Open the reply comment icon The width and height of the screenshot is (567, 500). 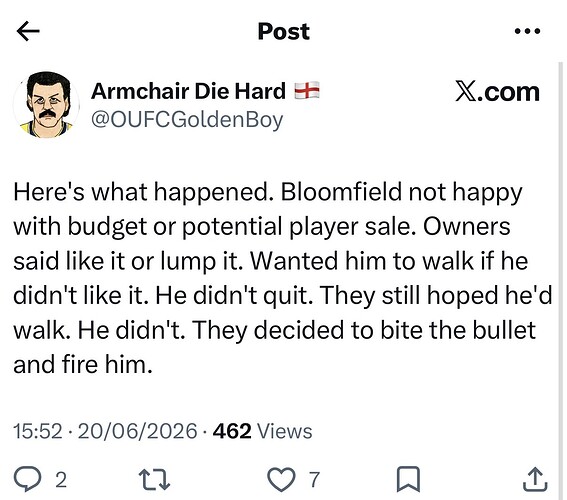point(27,479)
